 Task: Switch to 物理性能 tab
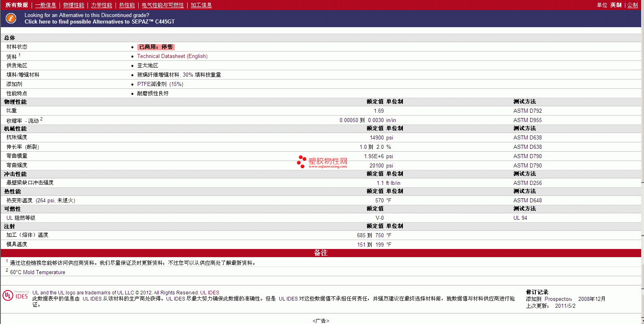73,5
